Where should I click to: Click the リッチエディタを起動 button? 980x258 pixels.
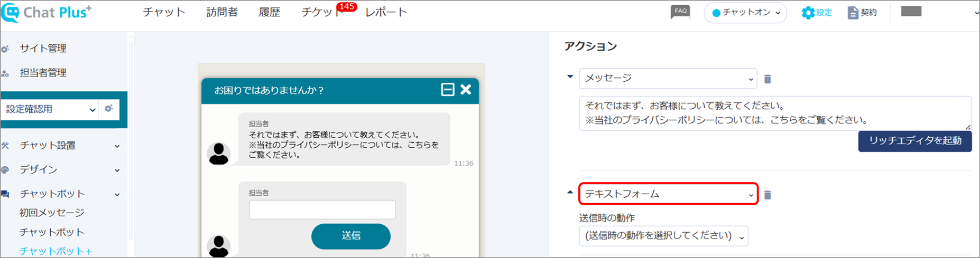pyautogui.click(x=914, y=141)
